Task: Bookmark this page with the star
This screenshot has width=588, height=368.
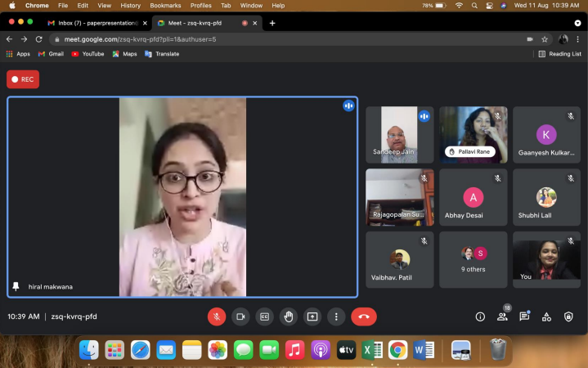Action: (x=545, y=39)
